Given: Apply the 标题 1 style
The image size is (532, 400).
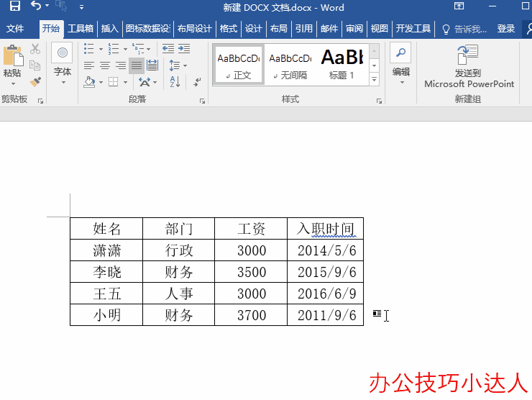Looking at the screenshot, I should coord(341,65).
